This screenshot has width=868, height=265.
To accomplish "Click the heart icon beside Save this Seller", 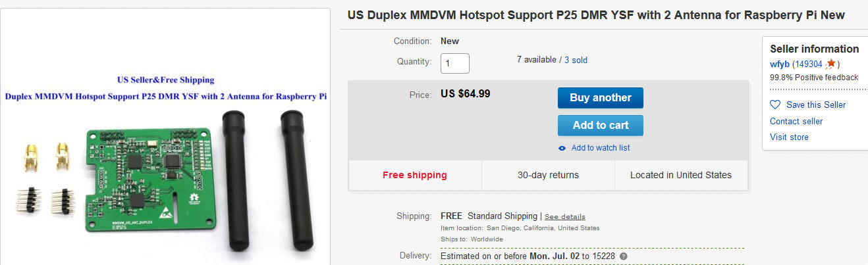I will (775, 105).
